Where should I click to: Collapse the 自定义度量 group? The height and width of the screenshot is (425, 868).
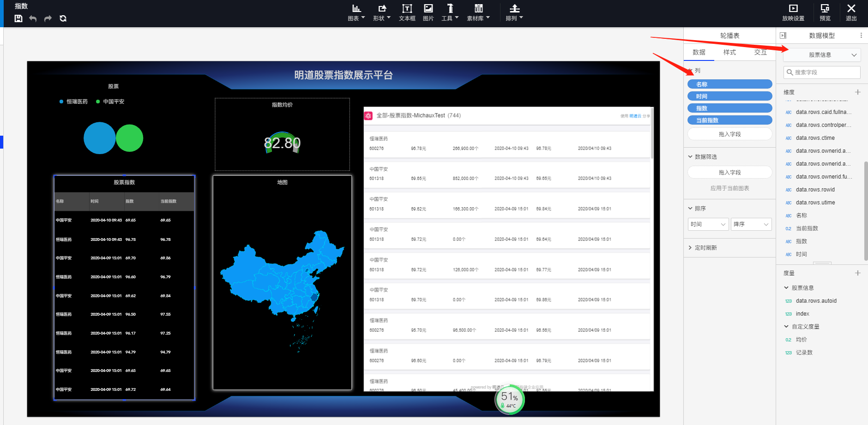[786, 327]
